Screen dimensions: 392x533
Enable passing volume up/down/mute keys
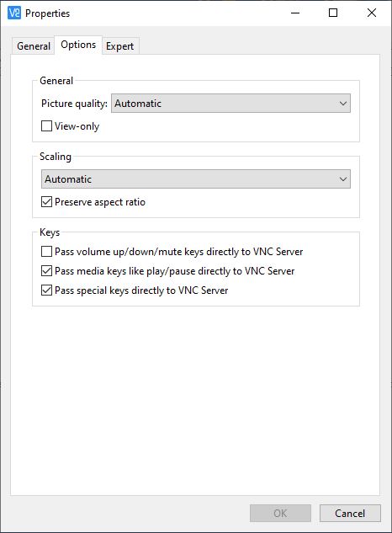point(46,252)
